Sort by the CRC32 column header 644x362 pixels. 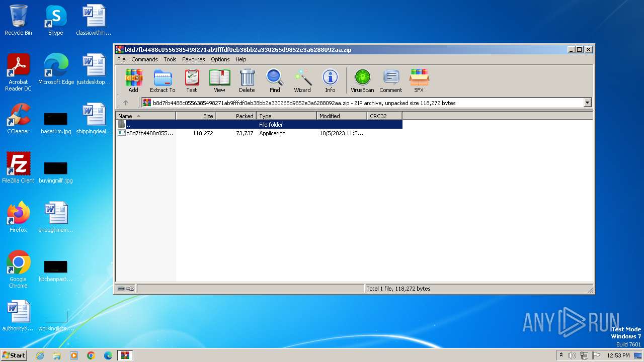pyautogui.click(x=385, y=116)
